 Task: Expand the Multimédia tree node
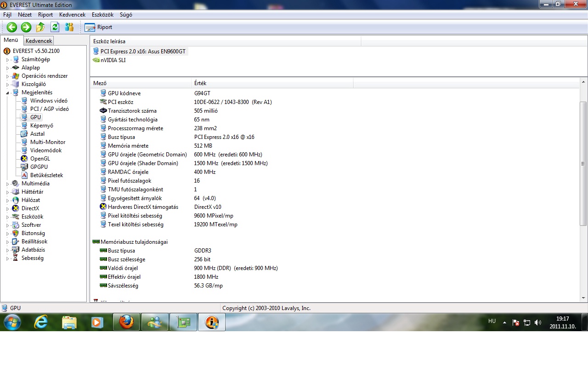7,184
